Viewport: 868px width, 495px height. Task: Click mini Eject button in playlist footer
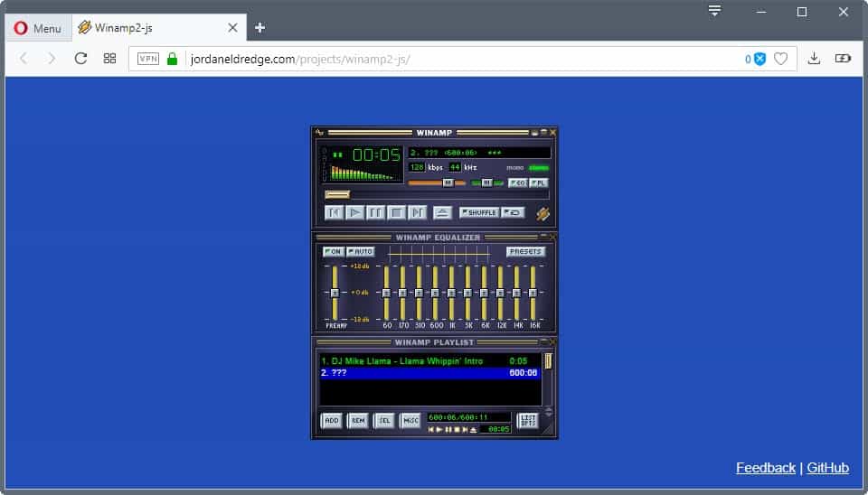(x=474, y=430)
